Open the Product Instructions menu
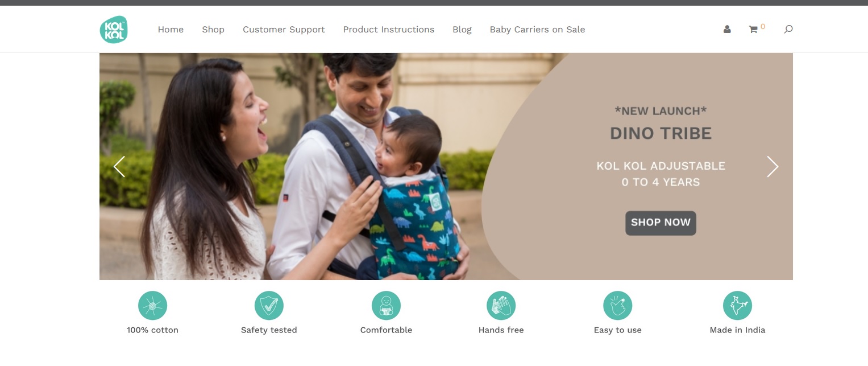The image size is (868, 366). coord(389,30)
